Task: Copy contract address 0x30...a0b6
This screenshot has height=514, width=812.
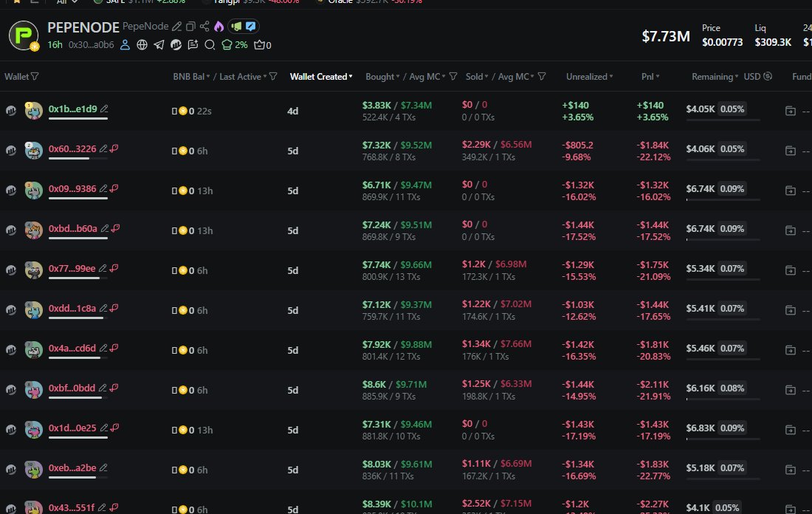Action: pyautogui.click(x=91, y=45)
